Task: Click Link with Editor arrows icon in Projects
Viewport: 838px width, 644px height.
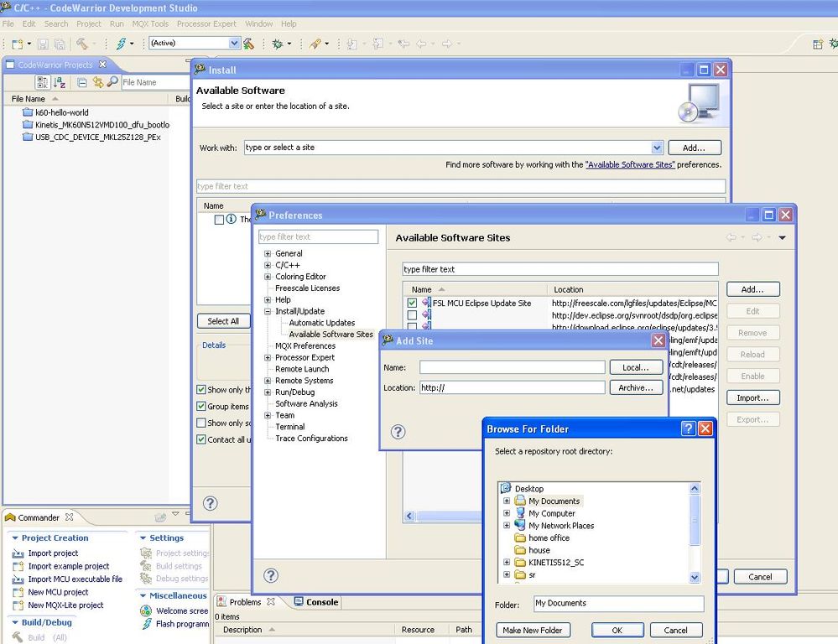Action: click(98, 82)
